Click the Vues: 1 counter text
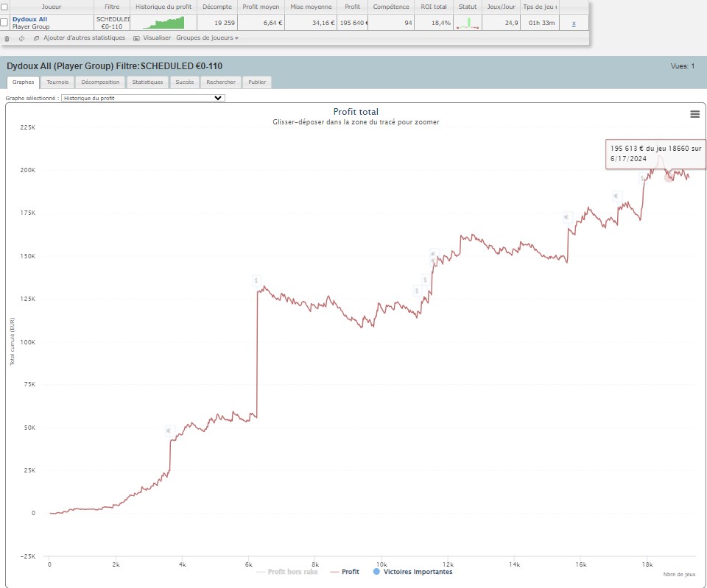The image size is (707, 588). pyautogui.click(x=682, y=65)
